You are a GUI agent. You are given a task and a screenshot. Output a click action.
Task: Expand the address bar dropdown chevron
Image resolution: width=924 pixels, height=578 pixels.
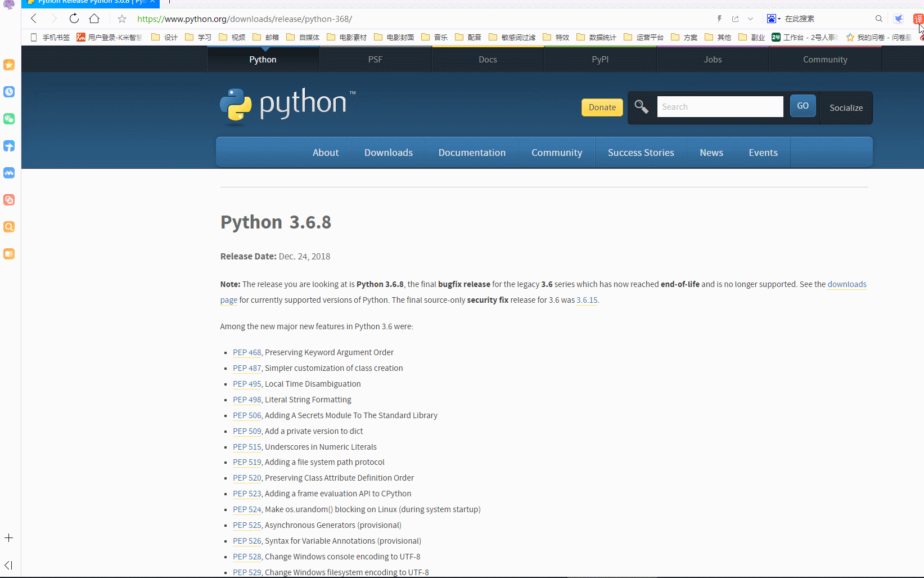750,19
